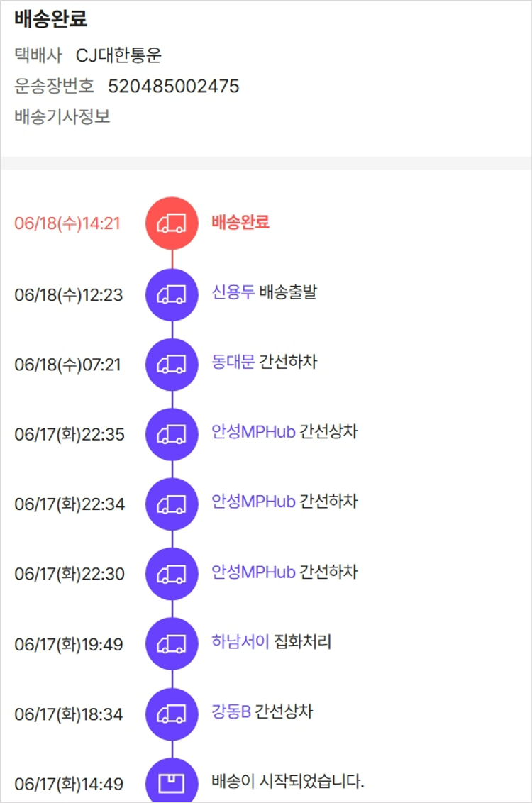Open the 하남서이 location link
The height and width of the screenshot is (803, 532).
click(x=240, y=642)
